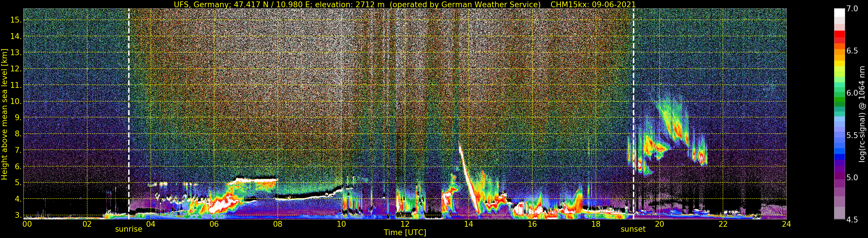The height and width of the screenshot is (238, 868).
Task: Click the height axis tick label '8.'
Action: point(18,134)
